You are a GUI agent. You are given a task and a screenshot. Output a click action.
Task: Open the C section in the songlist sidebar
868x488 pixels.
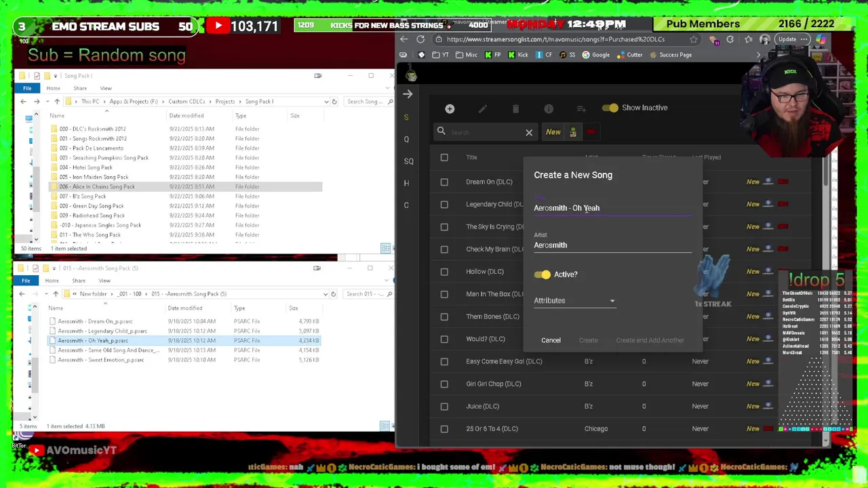[406, 205]
